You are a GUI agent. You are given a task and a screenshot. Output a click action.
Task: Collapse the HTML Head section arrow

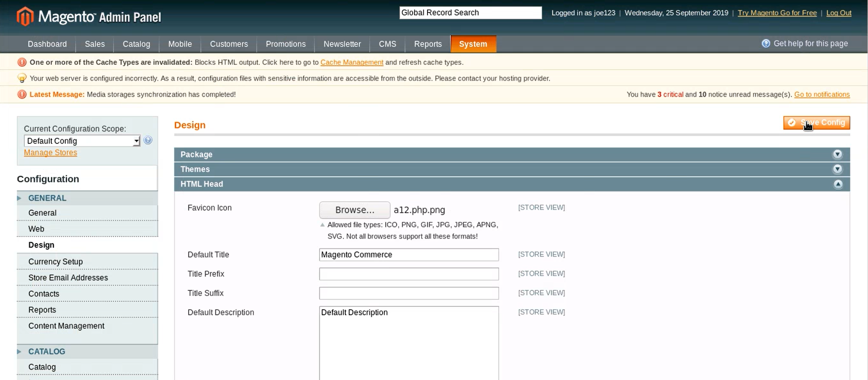838,184
